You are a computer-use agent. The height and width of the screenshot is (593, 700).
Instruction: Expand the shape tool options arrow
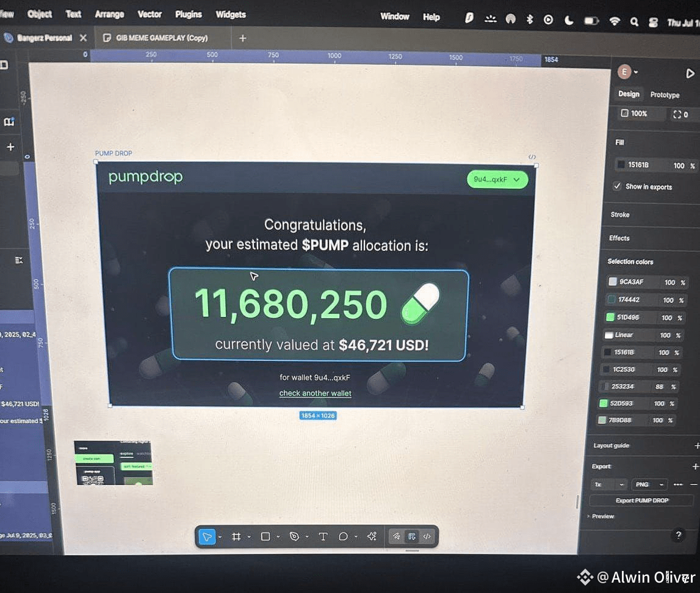(278, 537)
